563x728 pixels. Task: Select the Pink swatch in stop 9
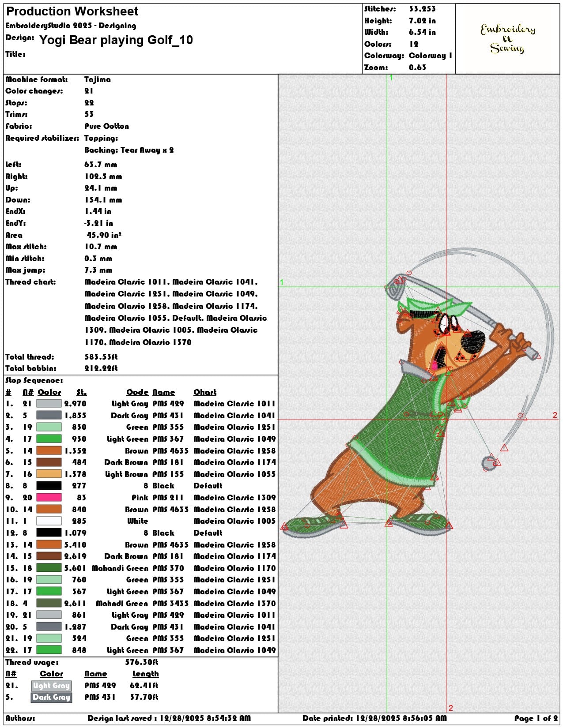49,497
